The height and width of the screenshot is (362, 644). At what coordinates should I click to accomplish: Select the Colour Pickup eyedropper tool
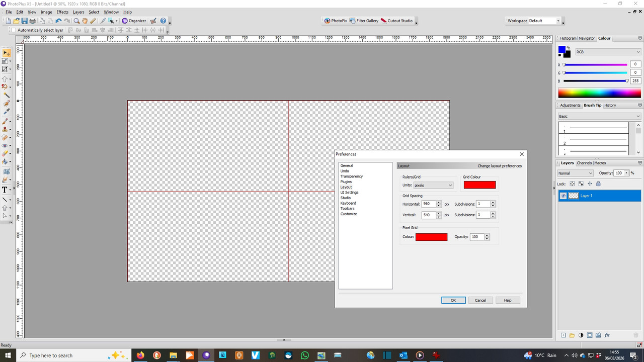(6, 112)
